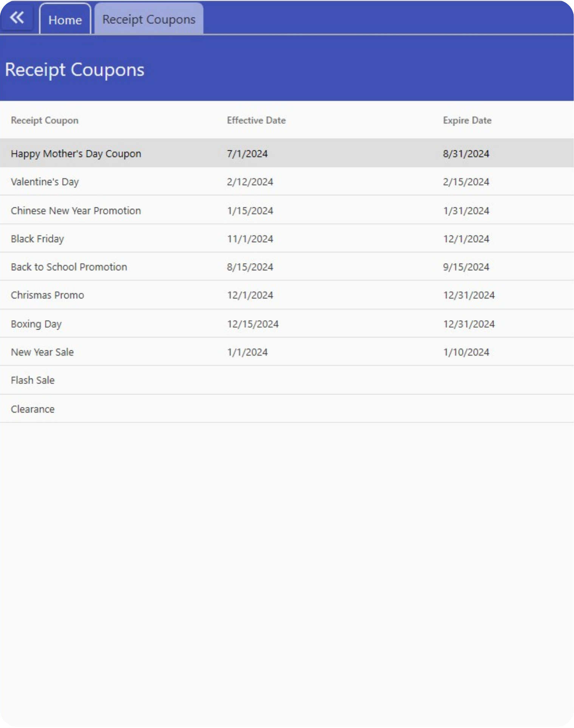Click Boxing Day's 12/15/2024 effective date
Screen dimensions: 574x728
(x=253, y=324)
